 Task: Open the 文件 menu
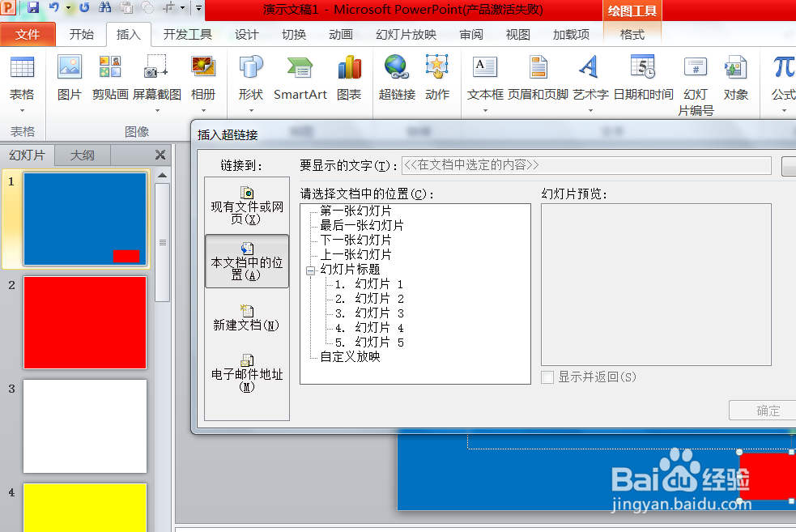pyautogui.click(x=28, y=35)
